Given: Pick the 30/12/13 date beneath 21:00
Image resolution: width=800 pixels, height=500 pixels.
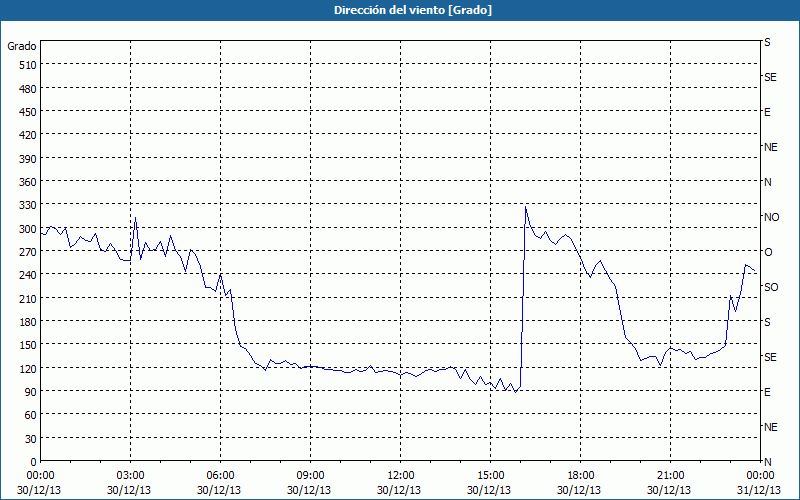Looking at the screenshot, I should pos(669,490).
